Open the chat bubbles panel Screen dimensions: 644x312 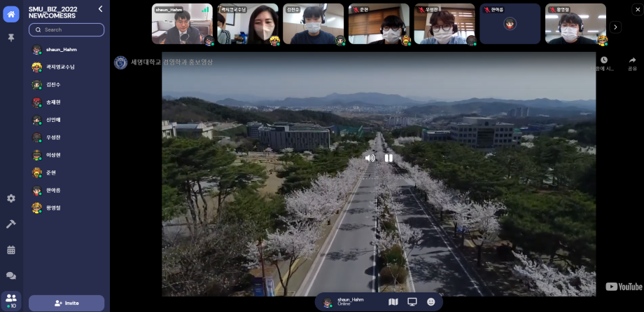pyautogui.click(x=10, y=276)
